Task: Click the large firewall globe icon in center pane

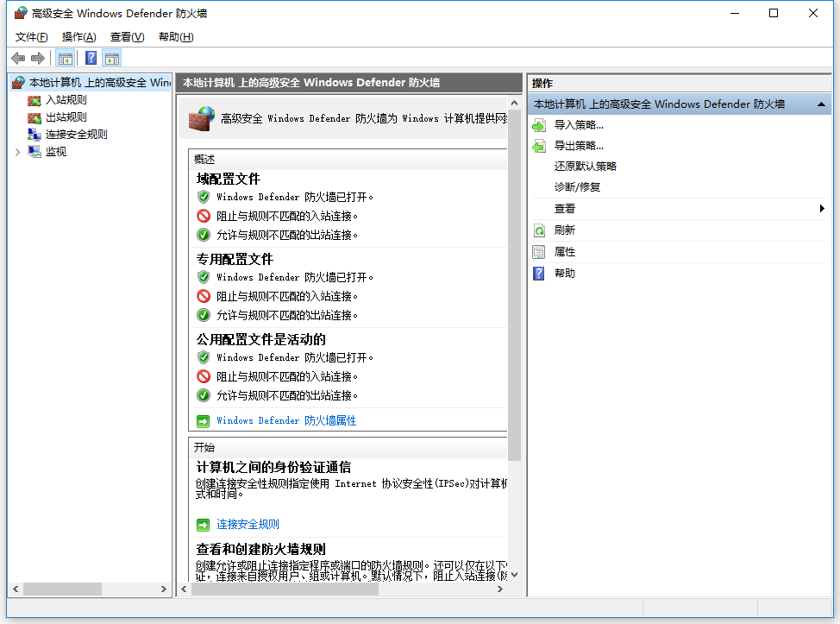Action: point(202,118)
